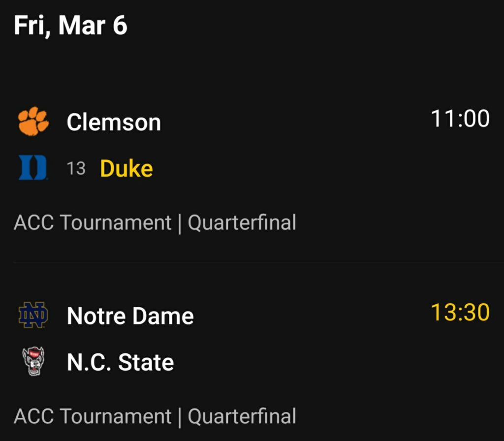The image size is (504, 441).
Task: Click the pipe separator below Duke
Action: tap(180, 223)
